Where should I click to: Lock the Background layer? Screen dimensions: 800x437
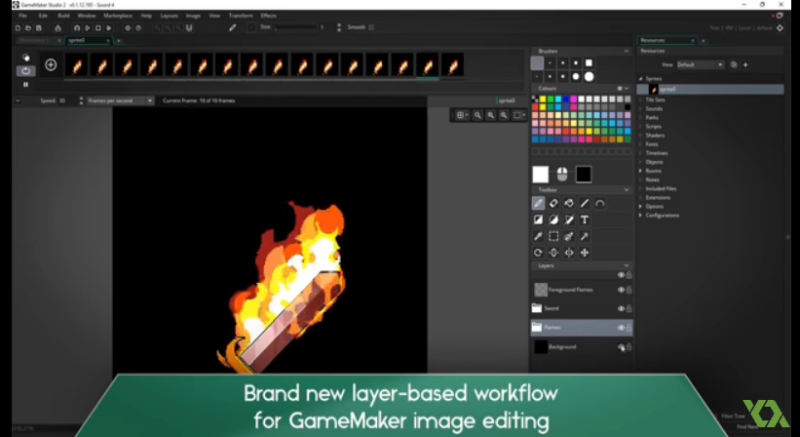coord(629,347)
